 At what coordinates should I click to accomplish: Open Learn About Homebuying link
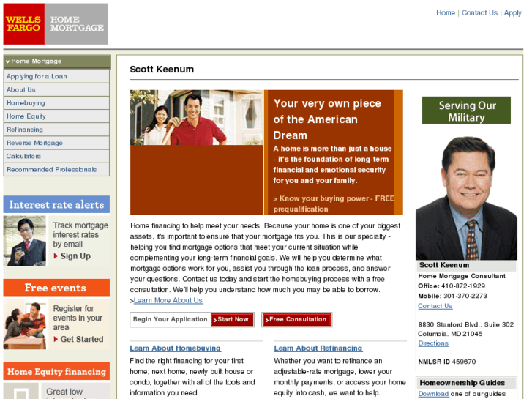click(x=175, y=348)
